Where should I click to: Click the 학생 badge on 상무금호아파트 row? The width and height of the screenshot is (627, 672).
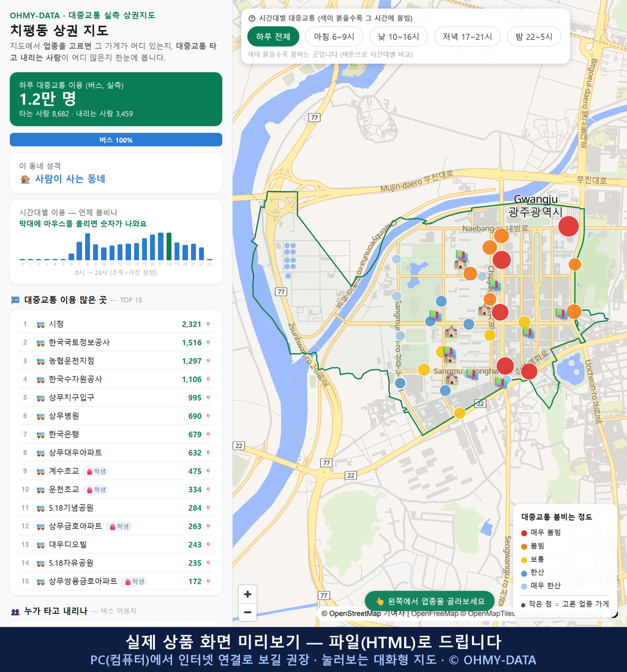point(119,526)
